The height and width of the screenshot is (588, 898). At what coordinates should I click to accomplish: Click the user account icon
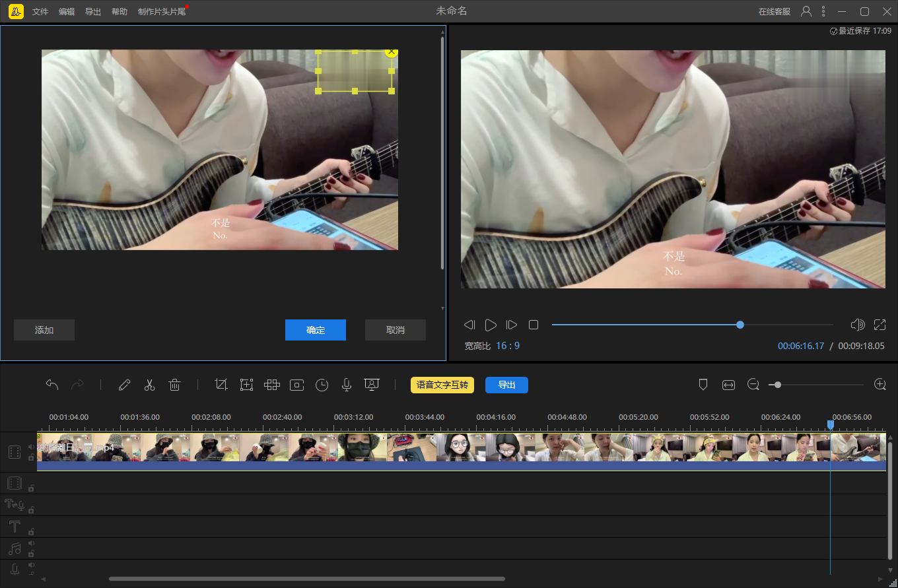[x=806, y=11]
